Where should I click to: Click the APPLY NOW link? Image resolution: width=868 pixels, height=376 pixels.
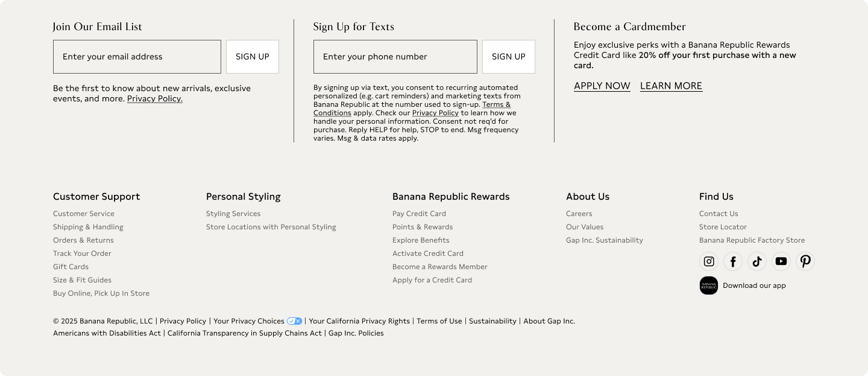(x=602, y=86)
